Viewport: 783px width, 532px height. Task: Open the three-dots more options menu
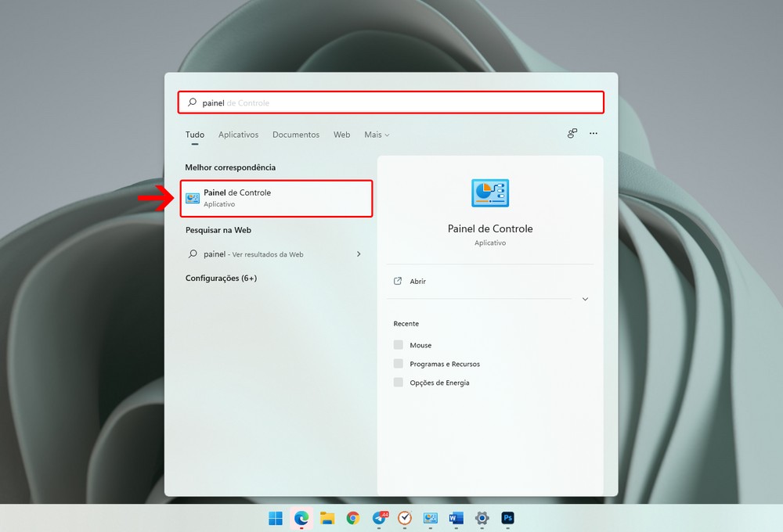(594, 134)
